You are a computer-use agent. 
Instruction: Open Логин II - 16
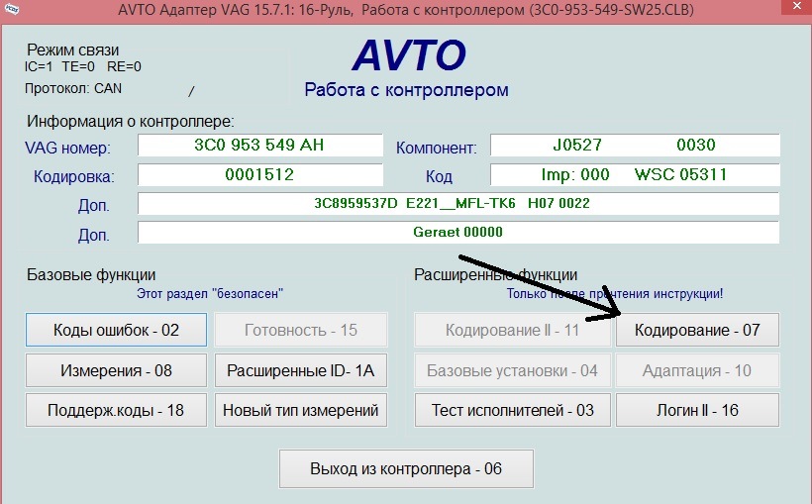coord(697,410)
